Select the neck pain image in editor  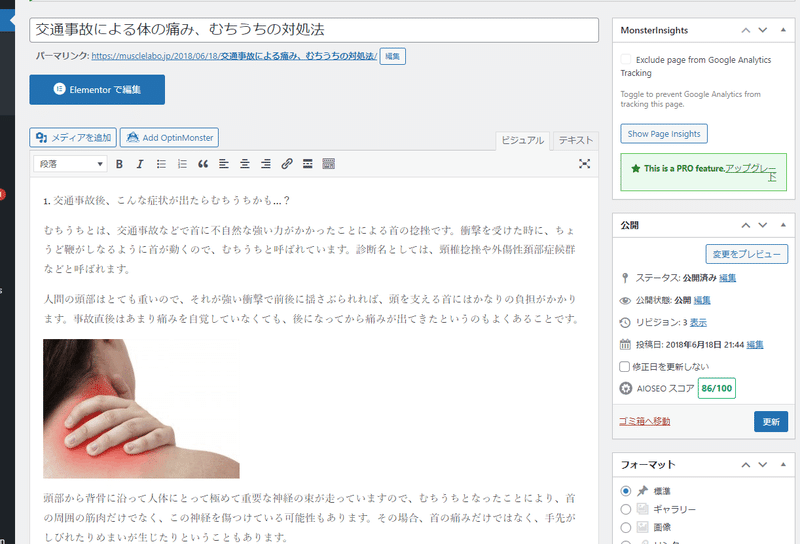click(x=141, y=409)
